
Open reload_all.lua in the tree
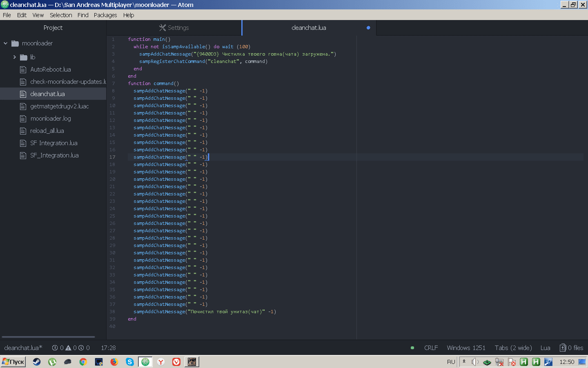click(47, 131)
